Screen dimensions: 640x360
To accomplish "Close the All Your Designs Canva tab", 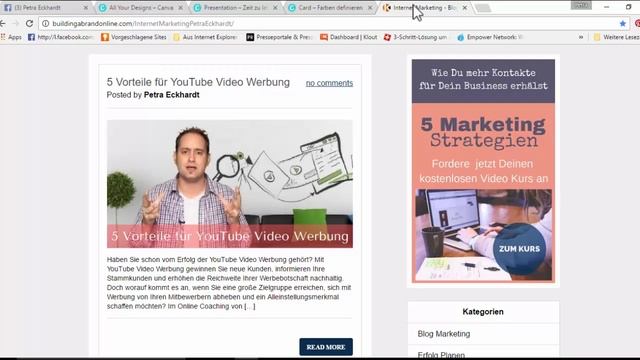I will pos(180,8).
